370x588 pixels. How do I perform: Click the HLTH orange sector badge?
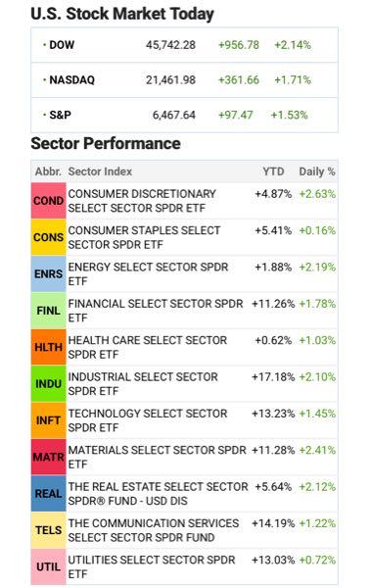click(x=49, y=347)
